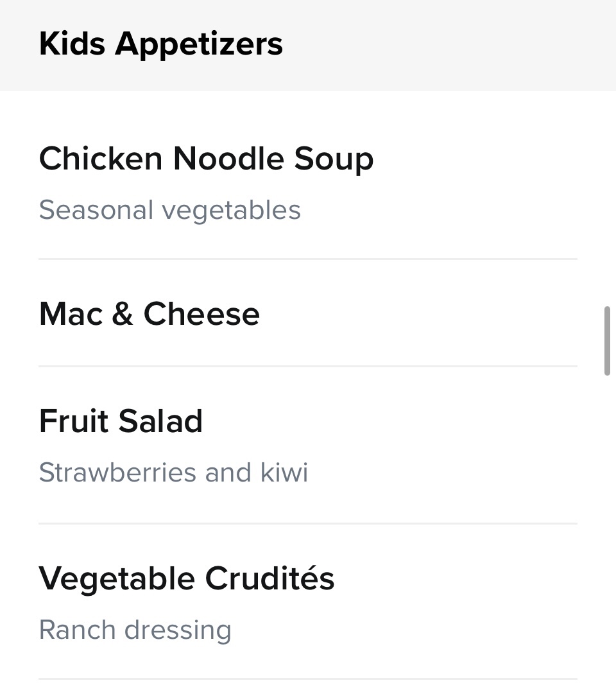Open the Fruit Salad menu item

coord(121,421)
